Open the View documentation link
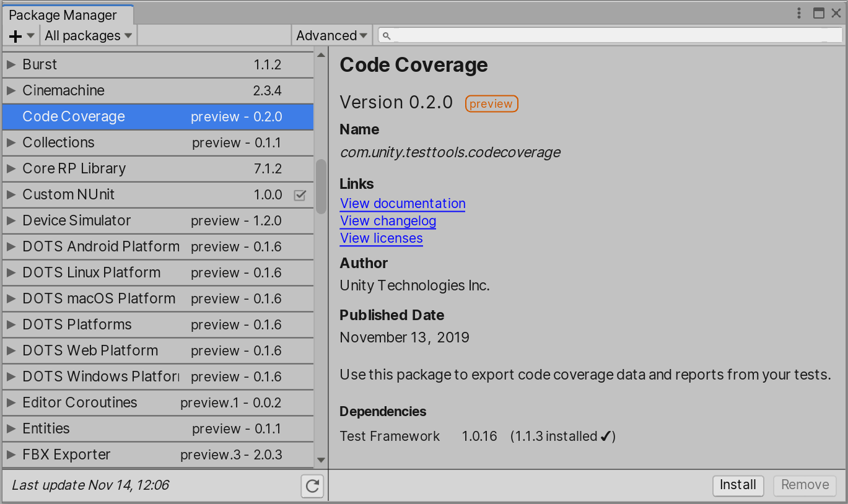 coord(403,204)
